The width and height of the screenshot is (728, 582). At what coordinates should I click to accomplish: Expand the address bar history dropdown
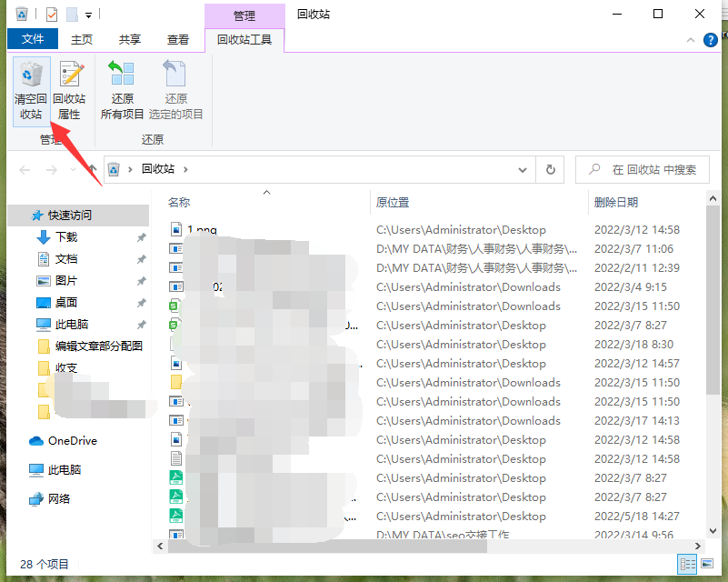[x=523, y=169]
